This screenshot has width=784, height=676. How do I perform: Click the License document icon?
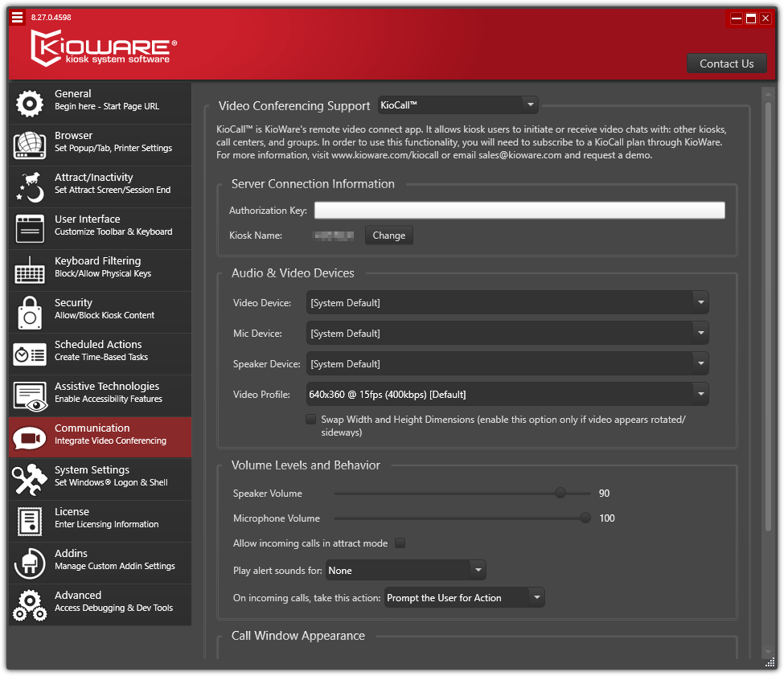[30, 522]
